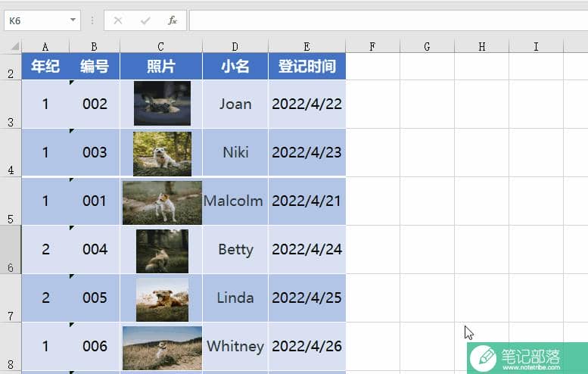Select column E header
The height and width of the screenshot is (374, 588).
(306, 46)
